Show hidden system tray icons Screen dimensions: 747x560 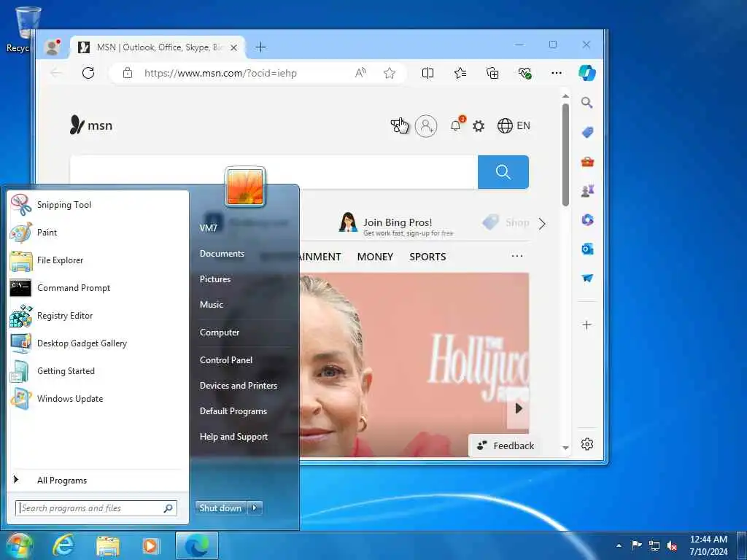point(619,545)
